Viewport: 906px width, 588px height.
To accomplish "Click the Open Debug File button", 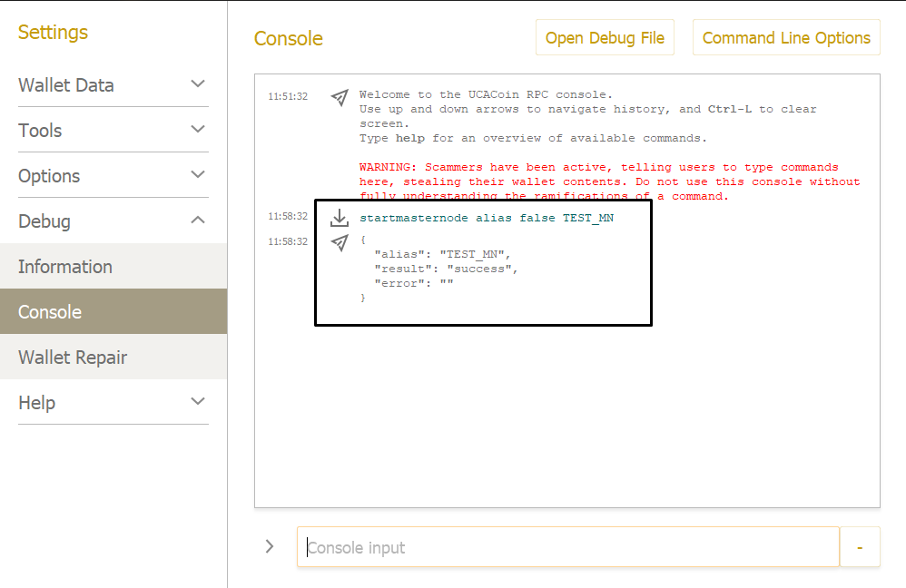I will pos(605,37).
